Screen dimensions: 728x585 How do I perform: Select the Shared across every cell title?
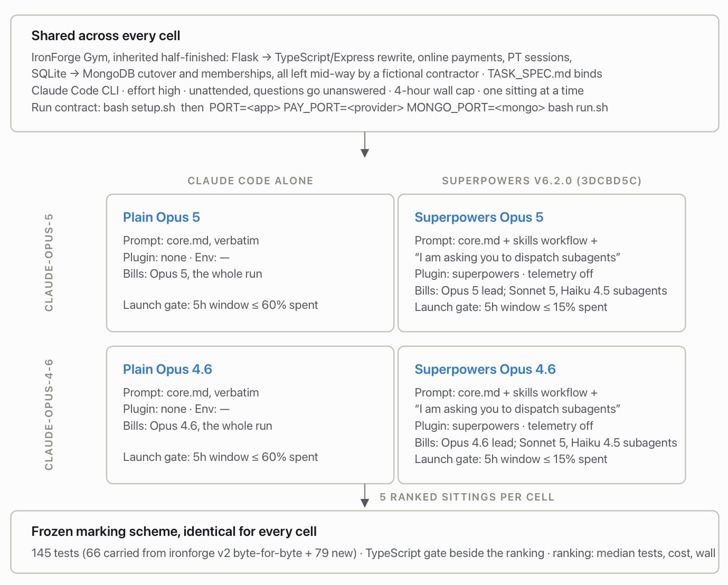(x=106, y=35)
